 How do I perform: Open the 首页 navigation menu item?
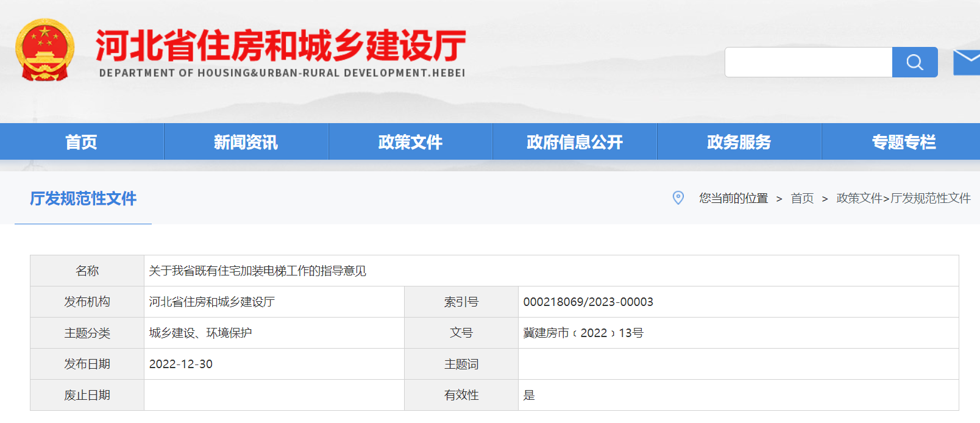tap(81, 142)
